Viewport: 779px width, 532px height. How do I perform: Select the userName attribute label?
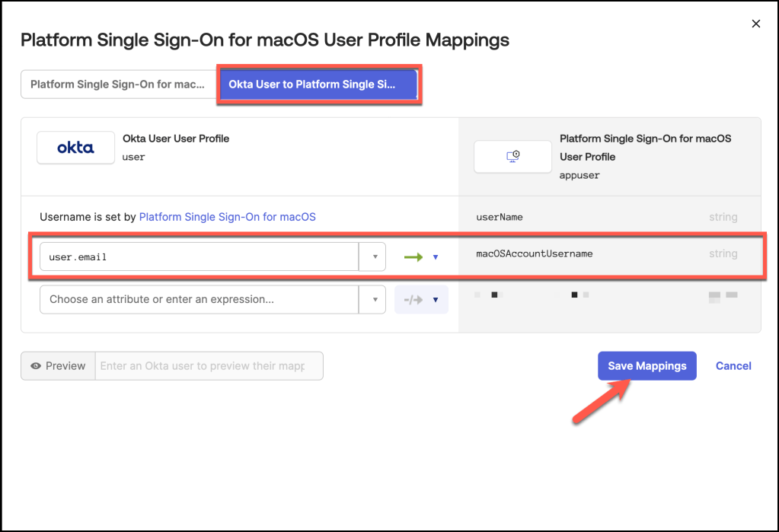click(500, 217)
